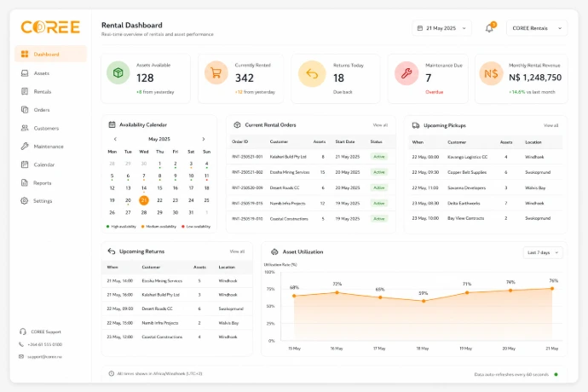Click the +264 61 555 0100 phone number
This screenshot has width=588, height=392.
(x=44, y=344)
